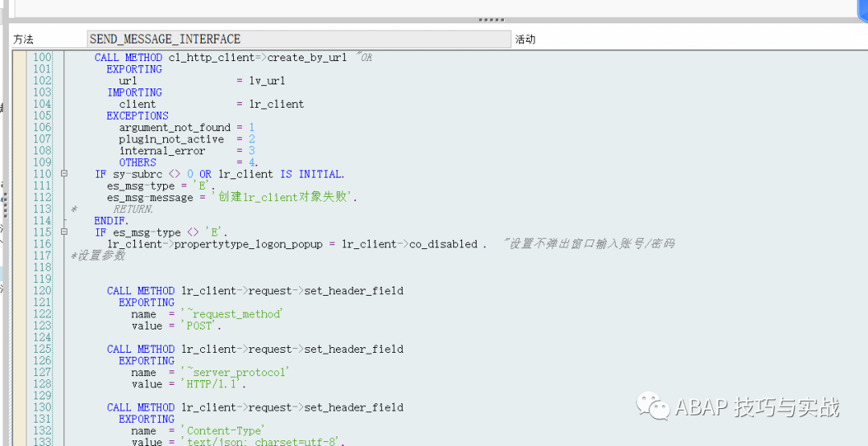The image size is (868, 446).
Task: Click IS INITIAL on line 110
Action: coord(312,174)
